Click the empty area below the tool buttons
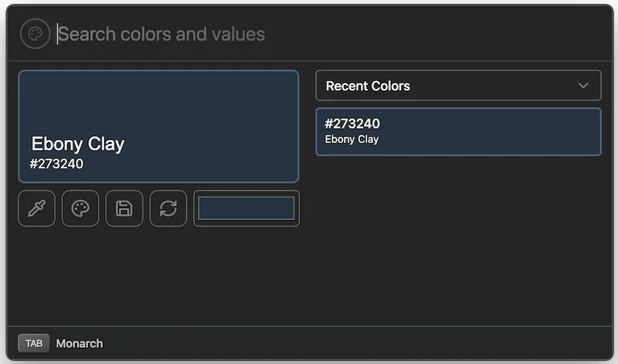The width and height of the screenshot is (618, 364). 159,275
